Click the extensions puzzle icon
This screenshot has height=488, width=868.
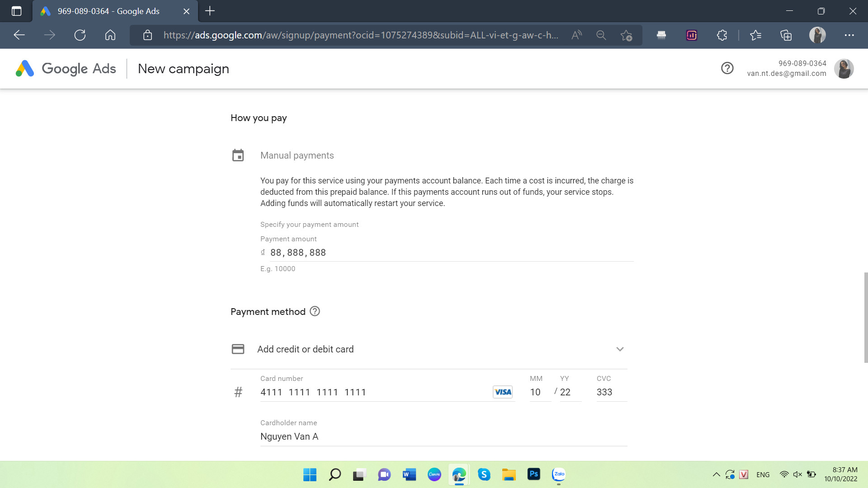[x=722, y=34]
